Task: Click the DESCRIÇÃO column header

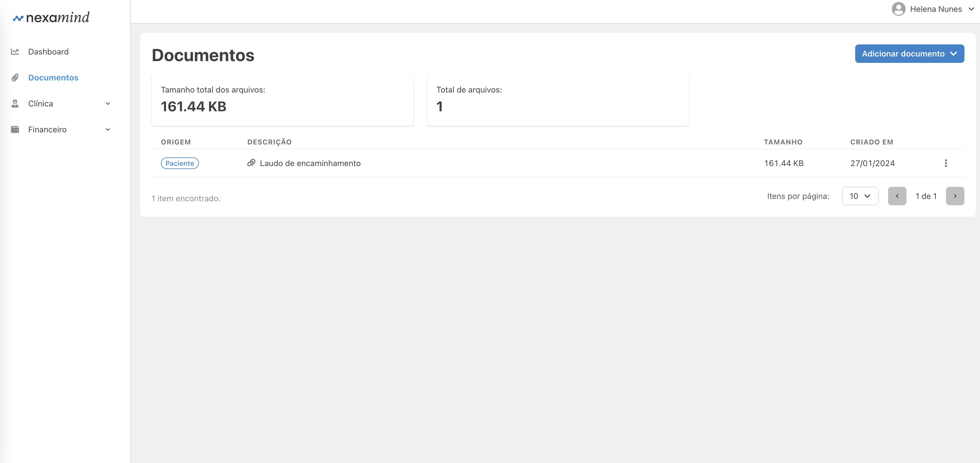Action: click(x=269, y=142)
